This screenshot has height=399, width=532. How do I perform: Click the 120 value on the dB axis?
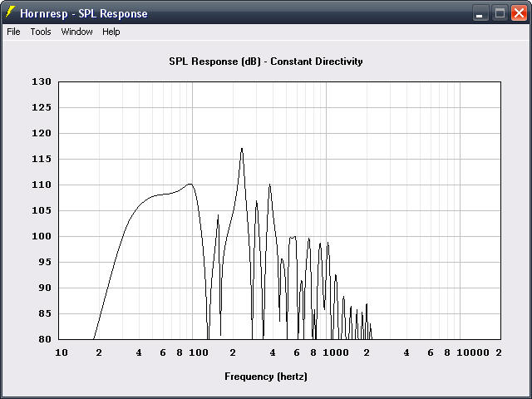[42, 133]
